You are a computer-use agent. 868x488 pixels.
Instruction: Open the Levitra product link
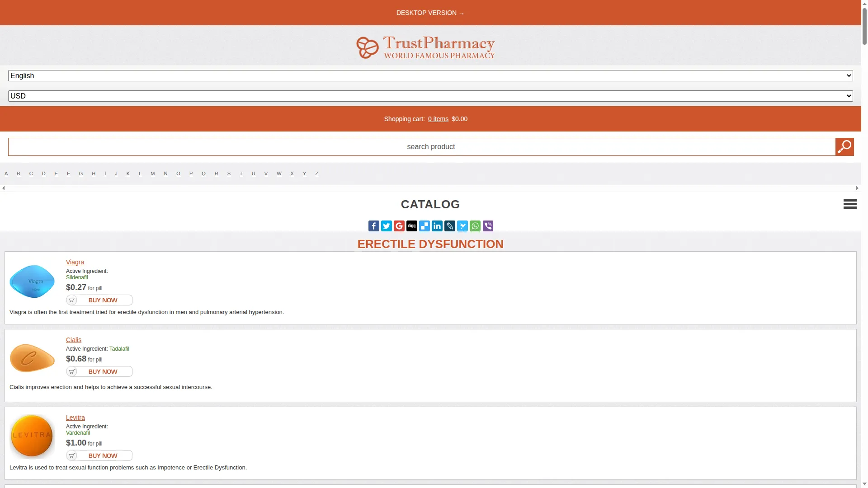point(75,418)
